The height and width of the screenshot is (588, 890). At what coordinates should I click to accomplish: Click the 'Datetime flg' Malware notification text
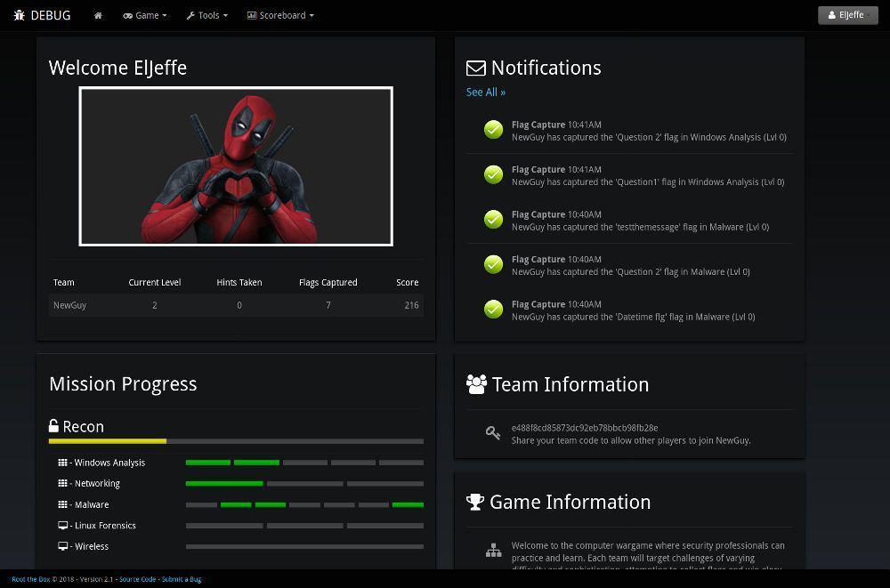point(633,317)
